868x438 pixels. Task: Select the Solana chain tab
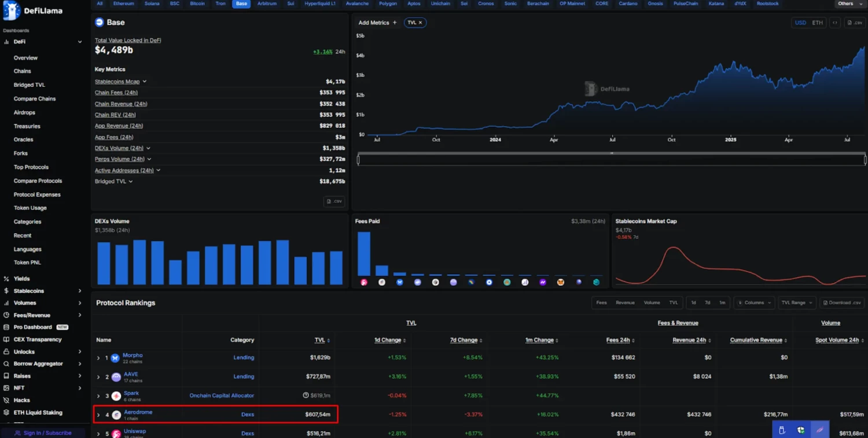click(x=152, y=3)
